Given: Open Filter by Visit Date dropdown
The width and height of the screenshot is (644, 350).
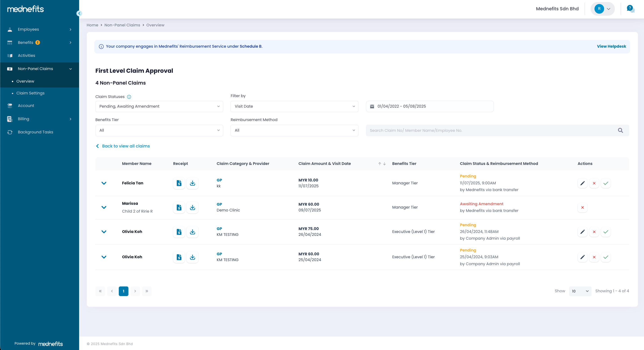Looking at the screenshot, I should pos(294,106).
